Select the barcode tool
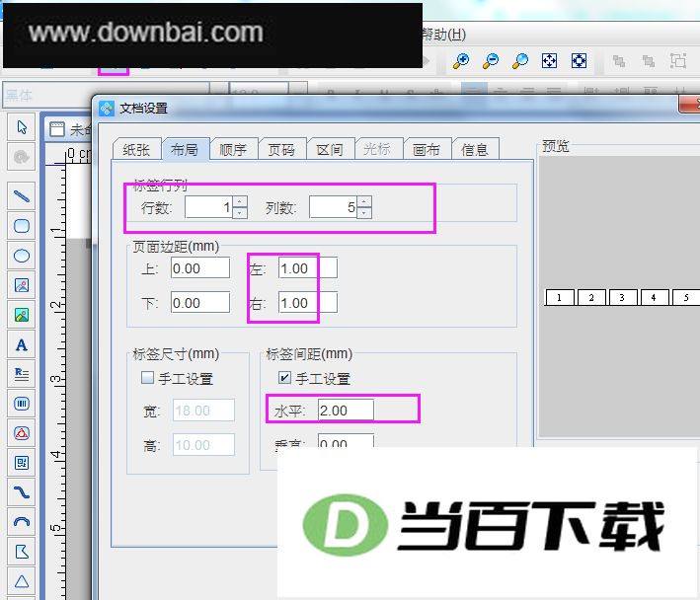 tap(22, 404)
